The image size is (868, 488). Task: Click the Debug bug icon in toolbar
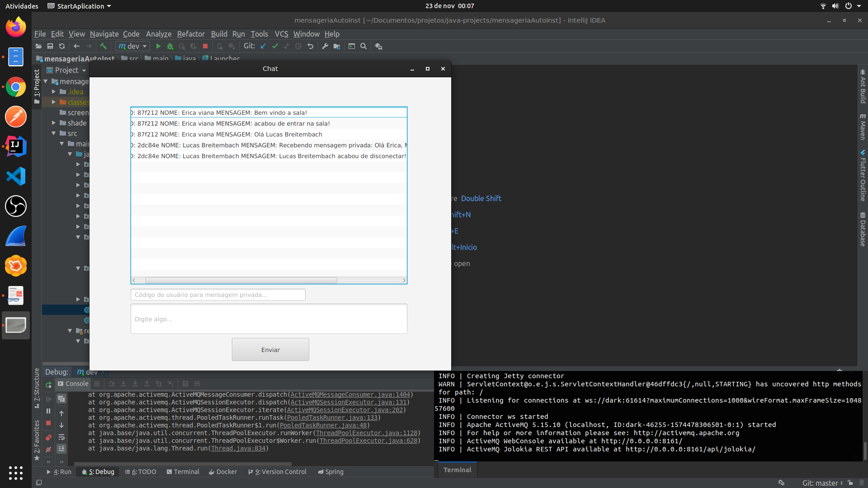click(x=170, y=46)
